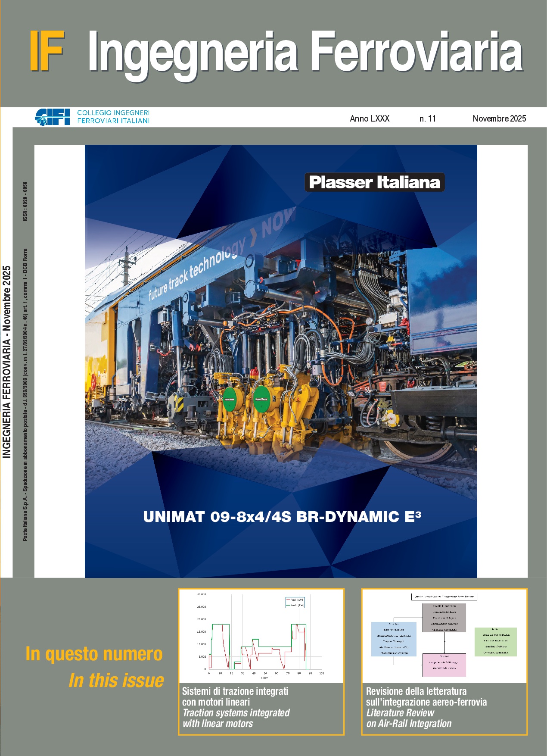Open the traction systems chart thumbnail
Screen dimensions: 547x756
(x=261, y=636)
